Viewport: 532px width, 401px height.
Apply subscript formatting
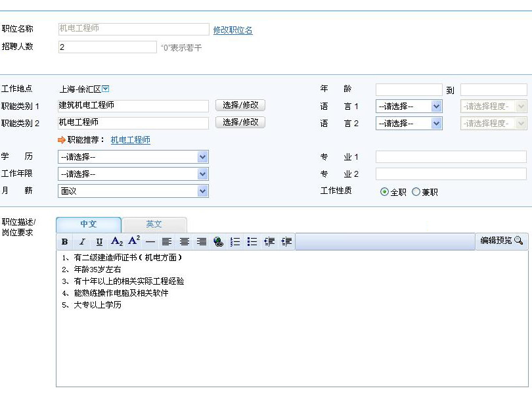click(117, 242)
